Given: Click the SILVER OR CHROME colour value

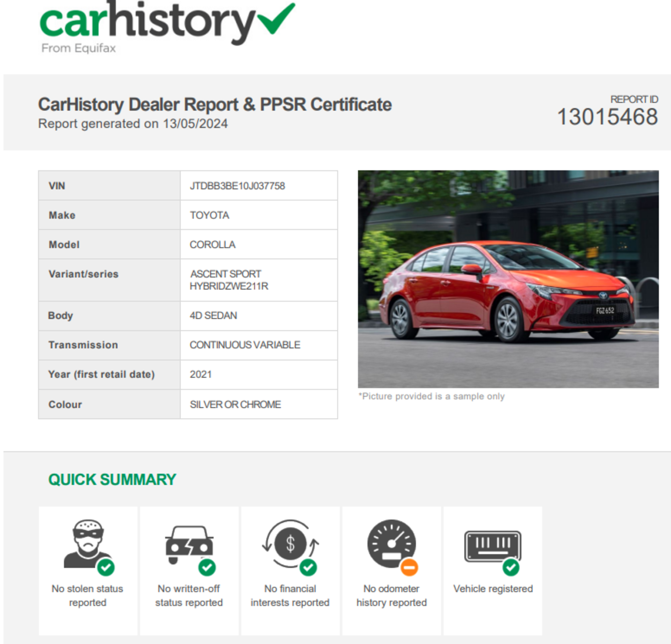Looking at the screenshot, I should click(235, 404).
